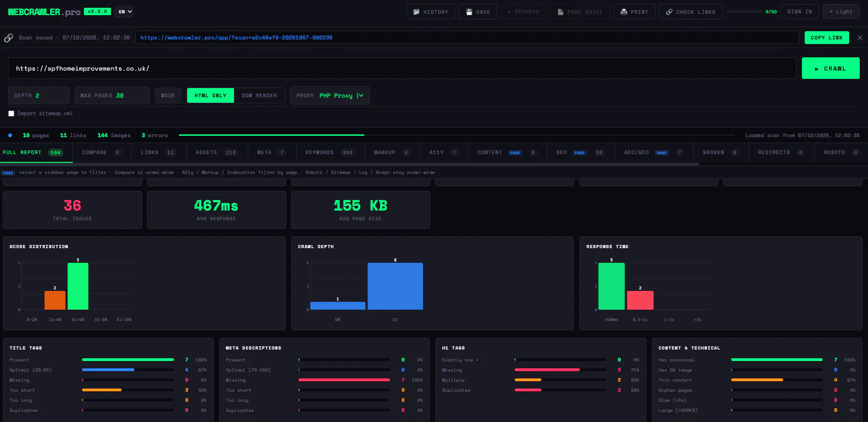Click the Sign In button

[x=799, y=12]
